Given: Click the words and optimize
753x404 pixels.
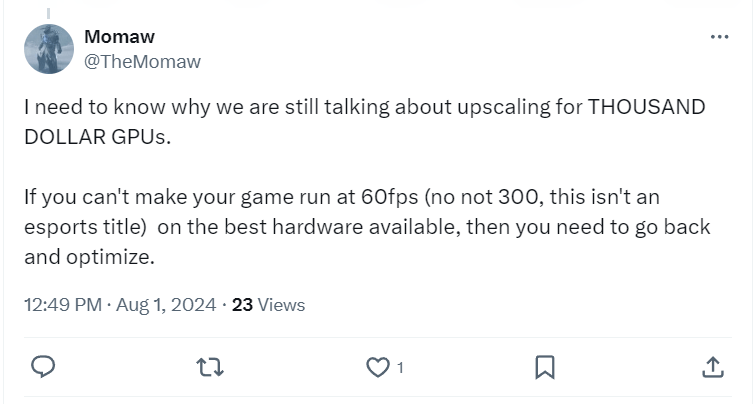Looking at the screenshot, I should 89,256.
